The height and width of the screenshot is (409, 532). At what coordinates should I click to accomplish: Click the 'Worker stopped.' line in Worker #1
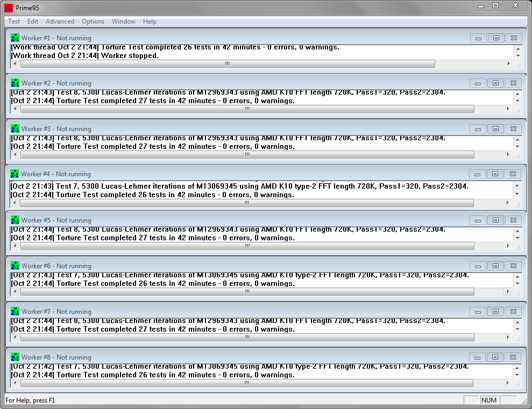[85, 55]
